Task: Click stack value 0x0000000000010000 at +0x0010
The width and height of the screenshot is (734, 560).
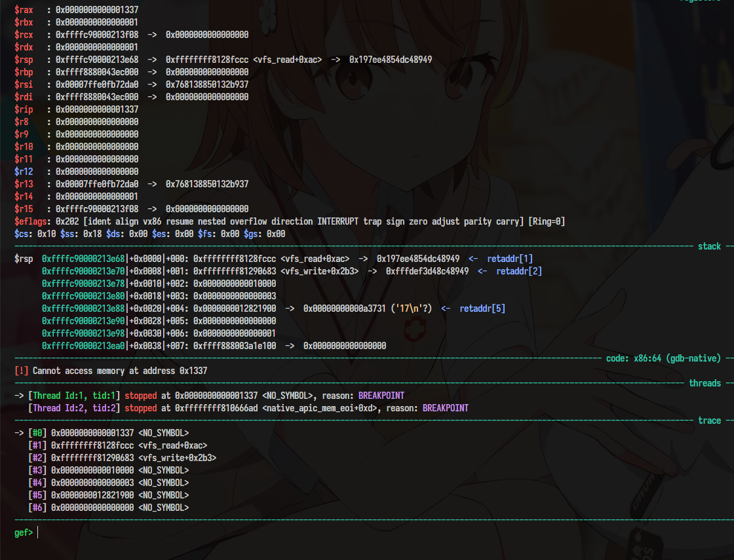Action: coord(235,284)
